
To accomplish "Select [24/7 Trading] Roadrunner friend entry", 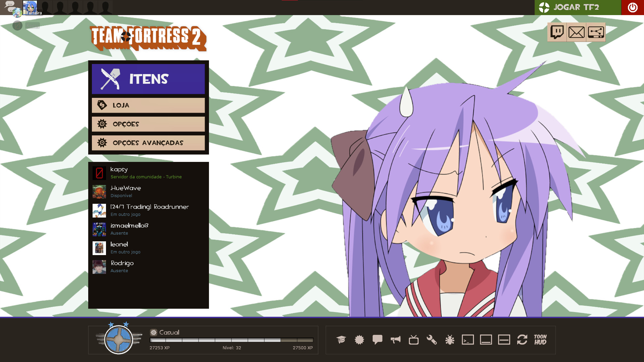I will (148, 210).
